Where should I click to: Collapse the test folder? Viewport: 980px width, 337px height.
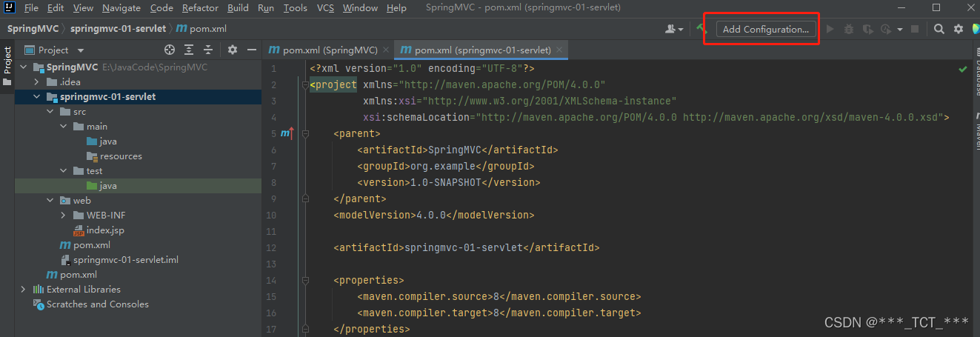(x=64, y=171)
